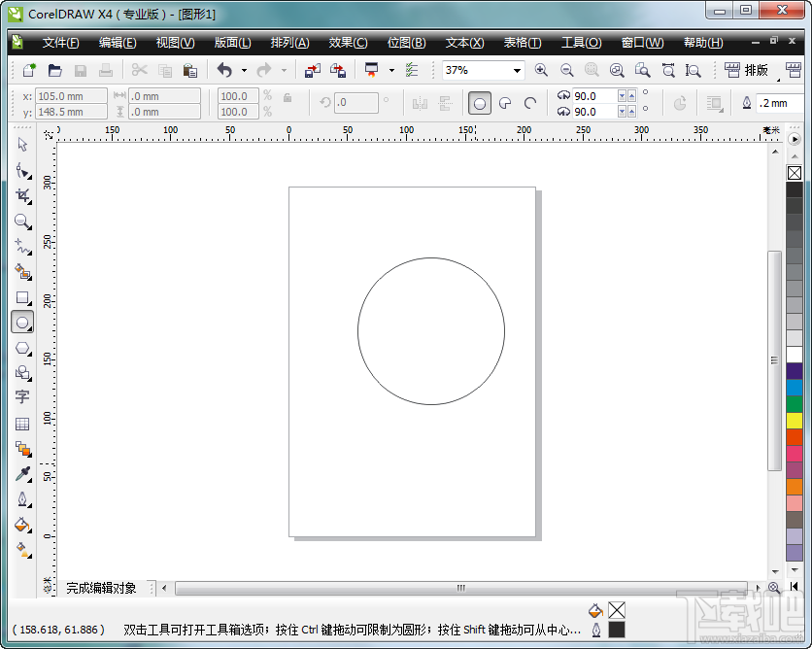812x649 pixels.
Task: Open the 位图(B) menu
Action: pos(406,43)
